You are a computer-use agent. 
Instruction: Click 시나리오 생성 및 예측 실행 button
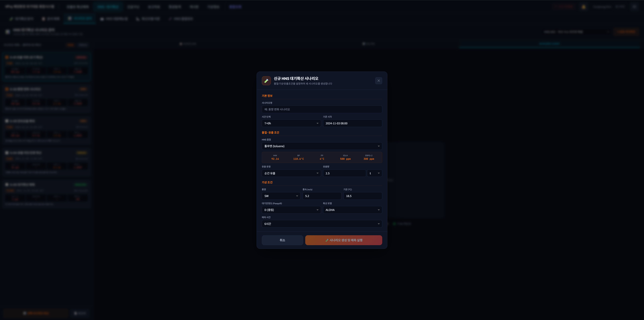pos(343,240)
